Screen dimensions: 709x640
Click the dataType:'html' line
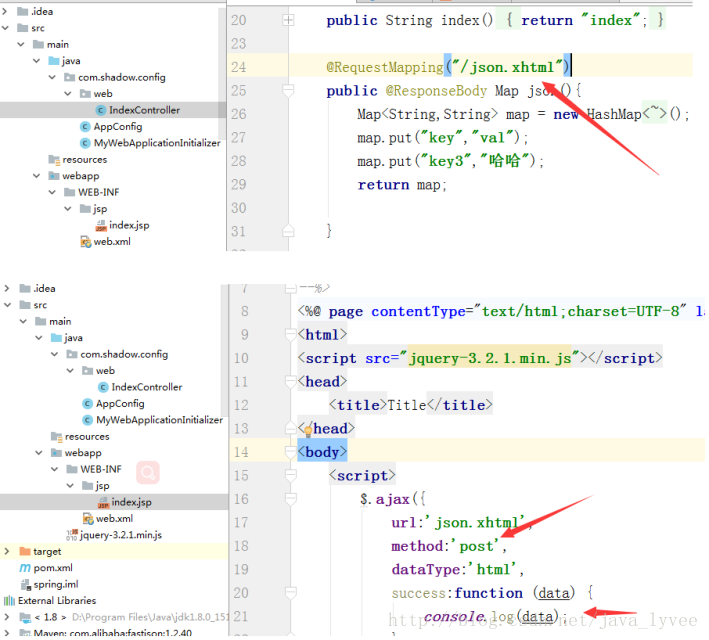458,569
